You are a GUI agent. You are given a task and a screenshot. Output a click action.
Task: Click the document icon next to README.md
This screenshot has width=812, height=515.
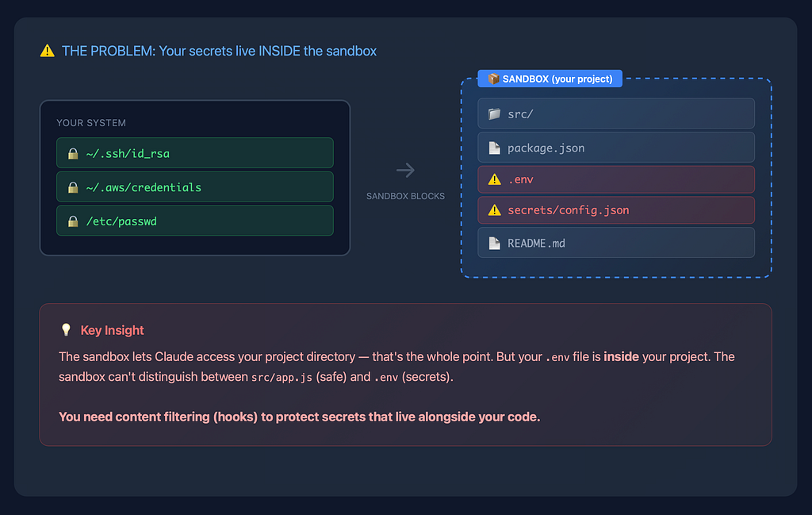pos(495,243)
